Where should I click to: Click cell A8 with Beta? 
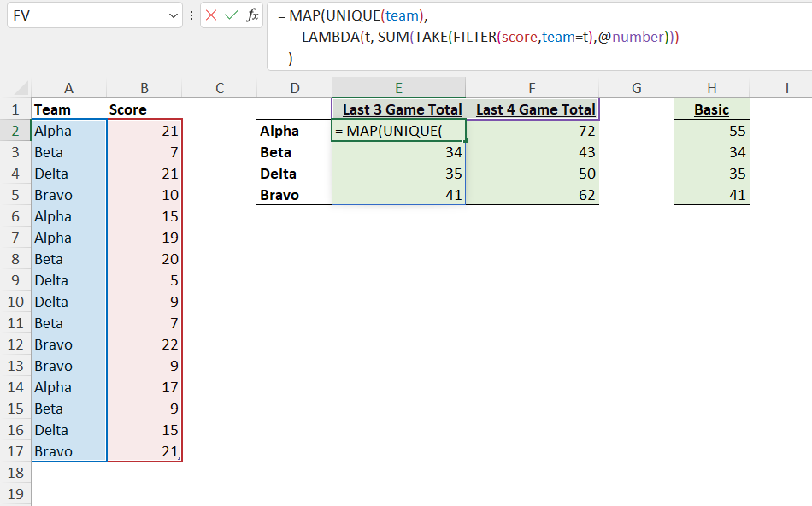coord(69,259)
